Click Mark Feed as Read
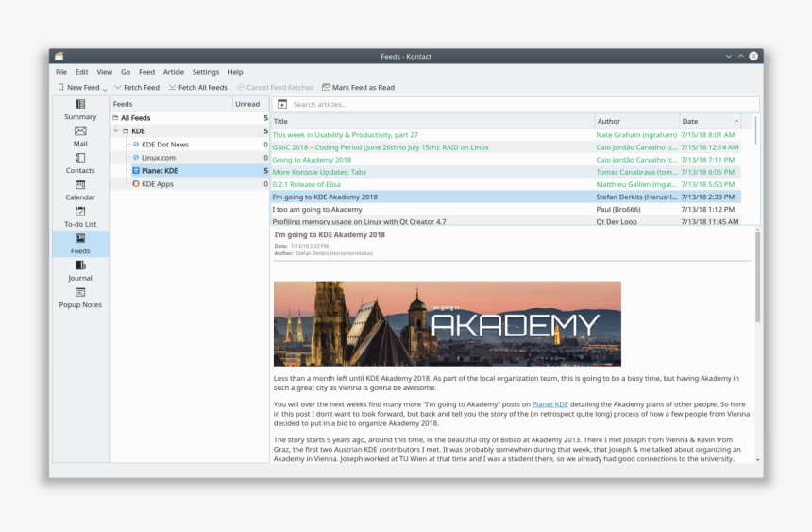This screenshot has height=532, width=812. click(x=359, y=88)
